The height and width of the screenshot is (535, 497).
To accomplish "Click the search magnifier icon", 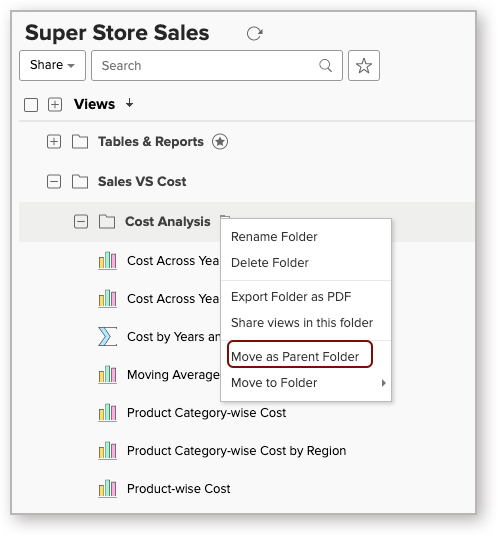I will 325,66.
